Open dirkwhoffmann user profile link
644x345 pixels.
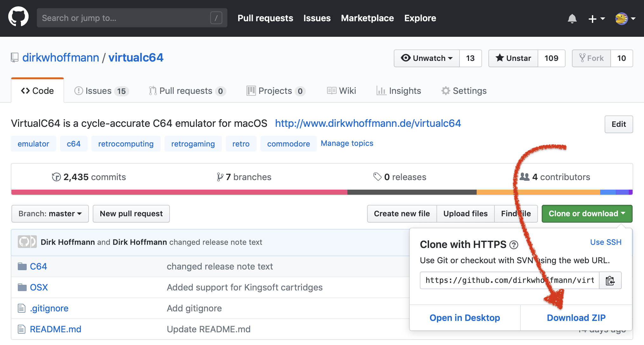pyautogui.click(x=61, y=58)
